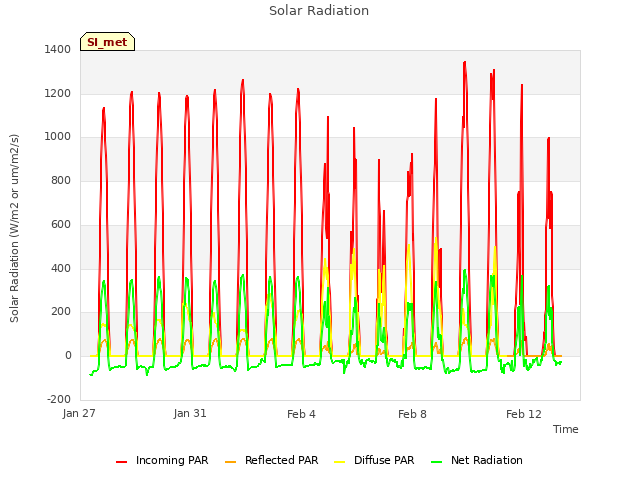Click the Feb 8 x-axis tick label
Image resolution: width=640 pixels, height=480 pixels.
412,414
